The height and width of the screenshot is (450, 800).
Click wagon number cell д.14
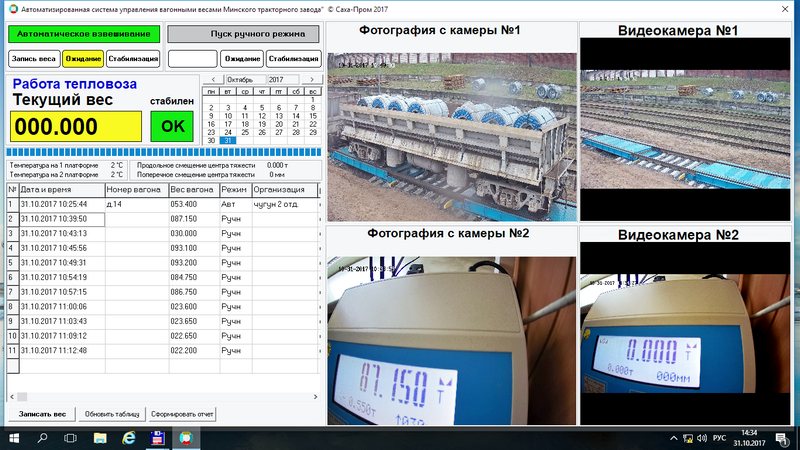[x=137, y=204]
